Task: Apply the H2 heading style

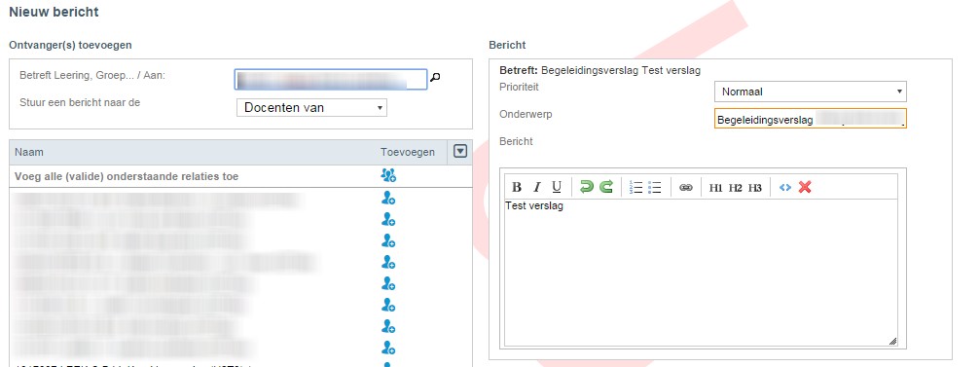Action: (x=735, y=188)
